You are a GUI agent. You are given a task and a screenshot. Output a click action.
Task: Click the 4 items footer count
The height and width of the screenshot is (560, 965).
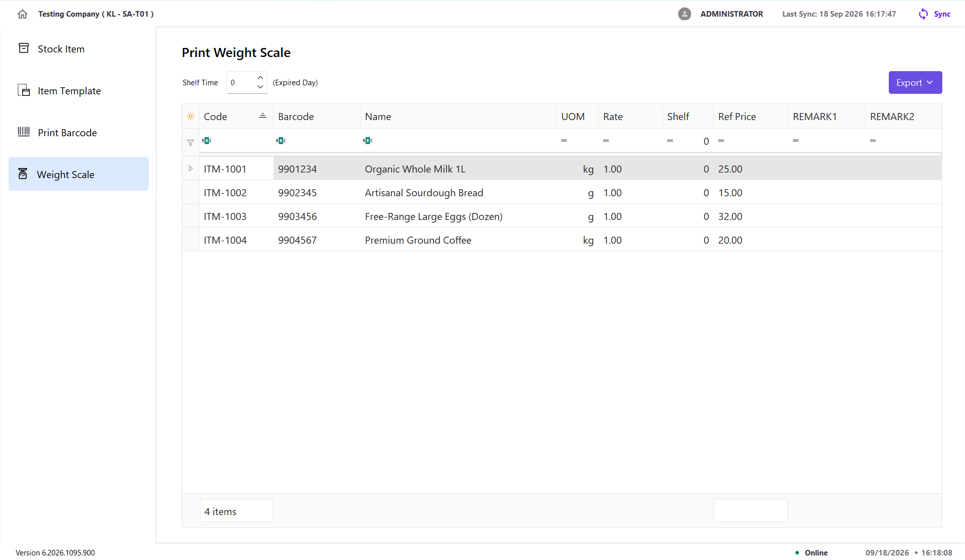236,511
